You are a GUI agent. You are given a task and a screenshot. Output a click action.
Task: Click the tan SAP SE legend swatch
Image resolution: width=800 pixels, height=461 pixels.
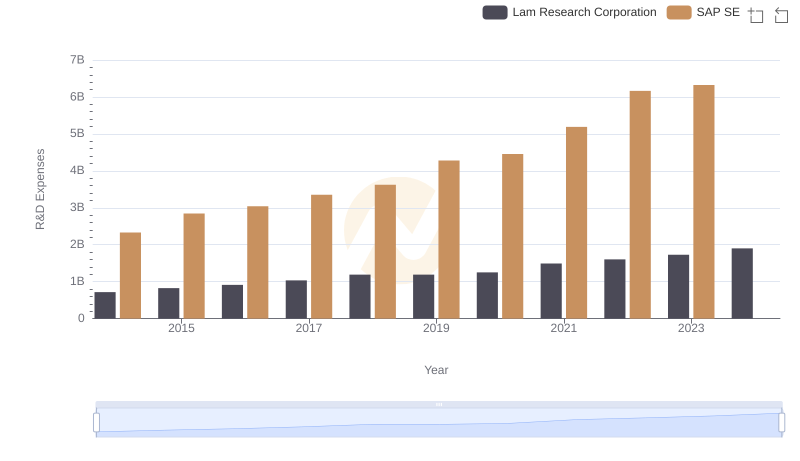(679, 12)
